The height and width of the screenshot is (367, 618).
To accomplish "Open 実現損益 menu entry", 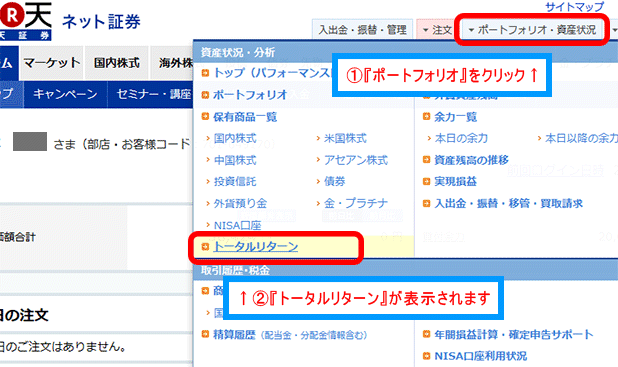I will coord(456,181).
